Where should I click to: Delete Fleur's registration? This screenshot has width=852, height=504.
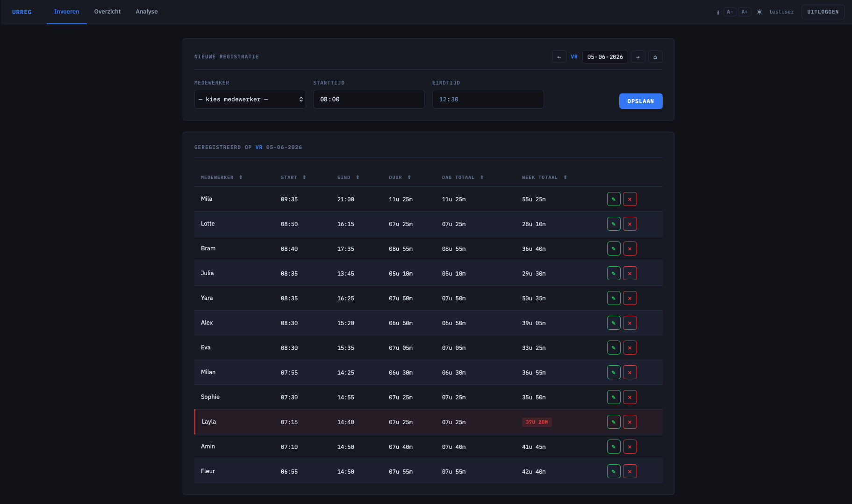630,471
